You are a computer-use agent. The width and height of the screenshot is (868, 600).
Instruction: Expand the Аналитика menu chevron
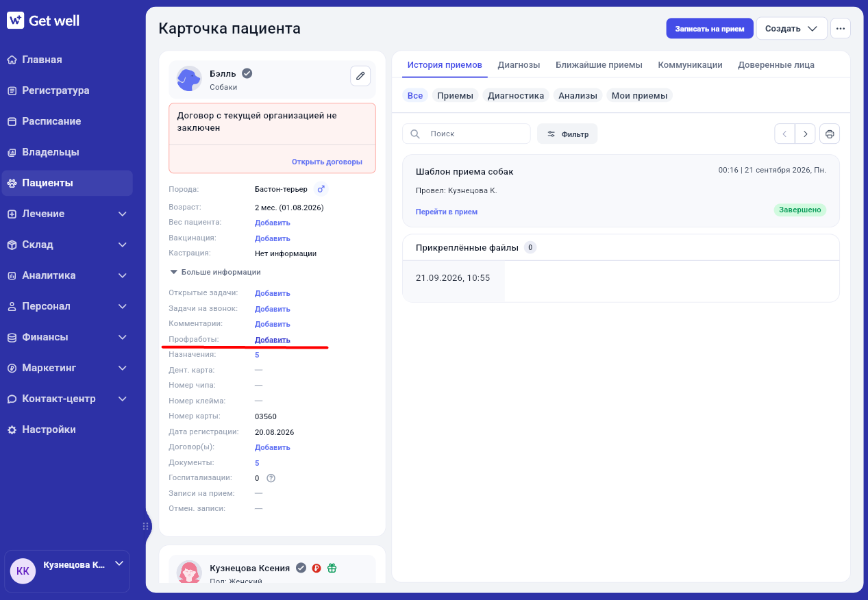point(123,275)
